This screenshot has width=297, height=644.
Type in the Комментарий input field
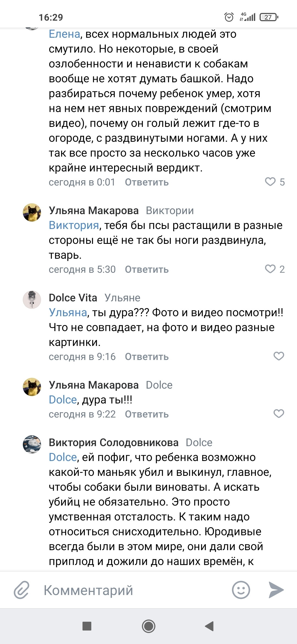point(132,590)
